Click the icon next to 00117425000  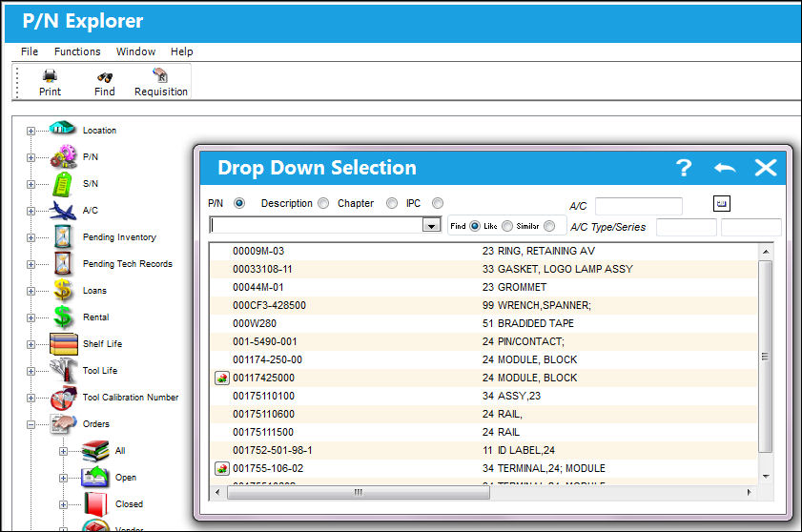point(222,379)
